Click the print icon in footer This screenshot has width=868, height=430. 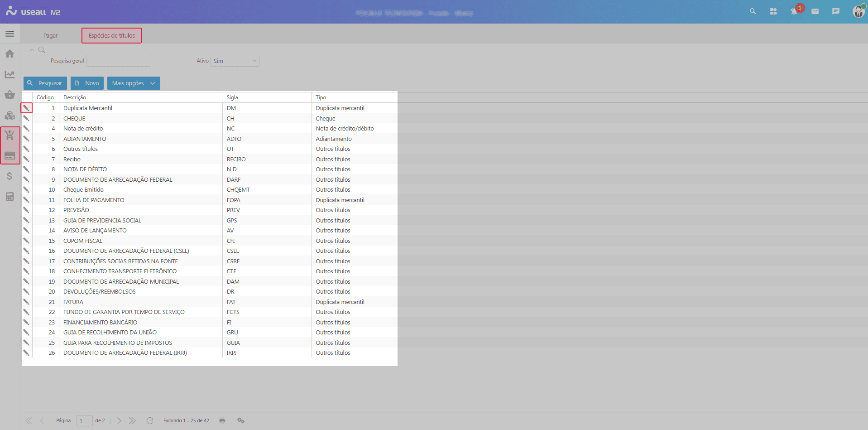point(222,420)
